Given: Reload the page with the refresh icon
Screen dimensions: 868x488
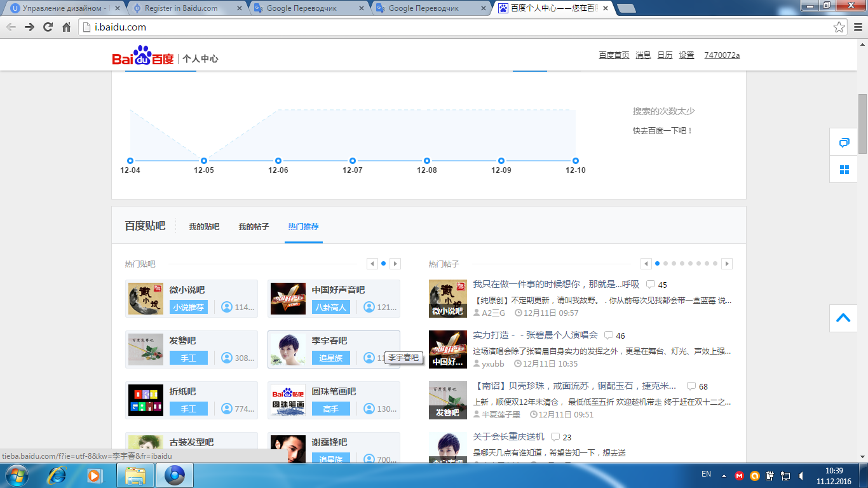Looking at the screenshot, I should click(x=48, y=27).
